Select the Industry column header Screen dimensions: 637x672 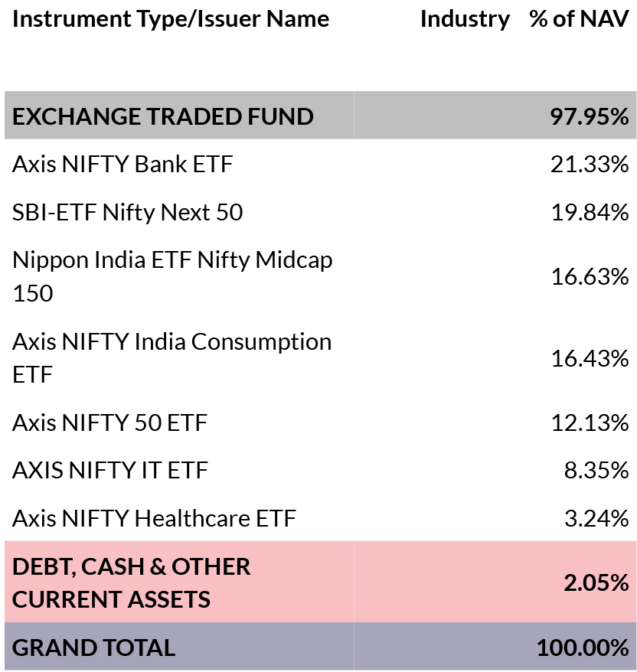click(465, 19)
